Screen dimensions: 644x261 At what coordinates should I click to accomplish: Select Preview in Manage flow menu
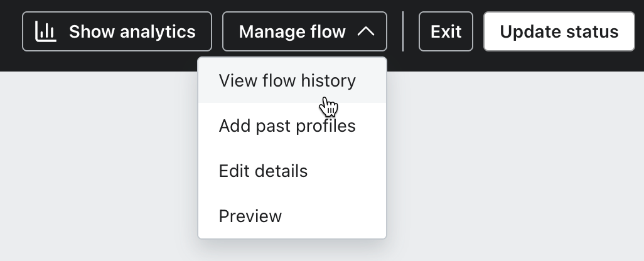pos(250,216)
